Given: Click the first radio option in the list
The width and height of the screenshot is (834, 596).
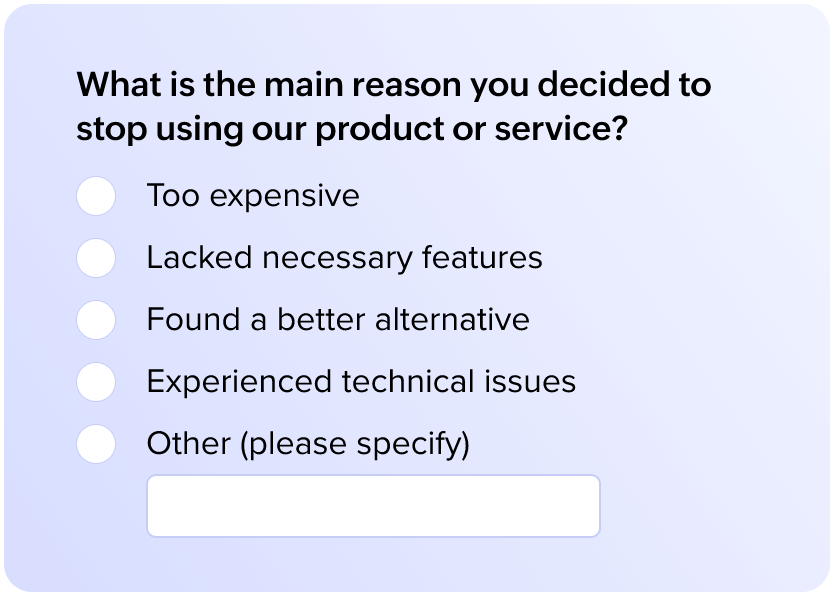Looking at the screenshot, I should pyautogui.click(x=96, y=196).
